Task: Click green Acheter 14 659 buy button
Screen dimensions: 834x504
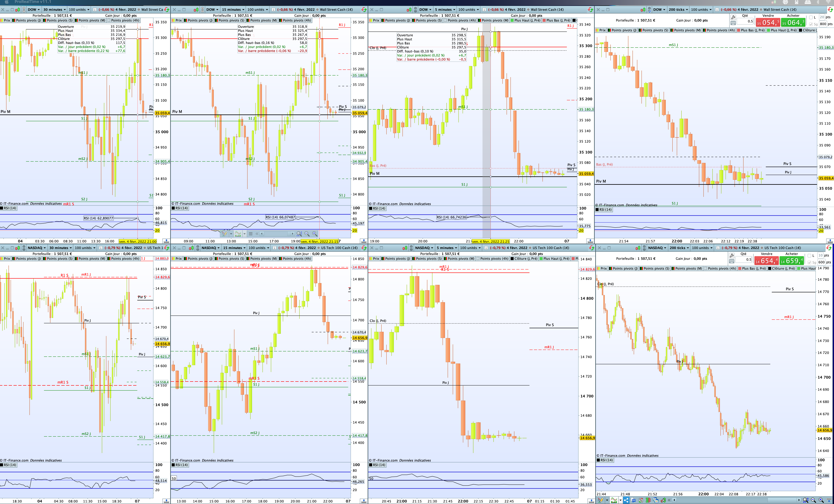Action: (x=792, y=261)
